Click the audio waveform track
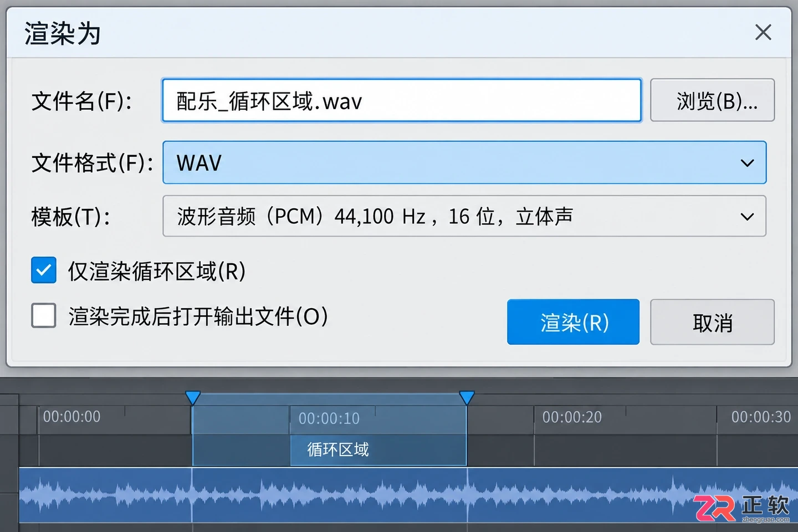This screenshot has height=532, width=798. (408, 495)
